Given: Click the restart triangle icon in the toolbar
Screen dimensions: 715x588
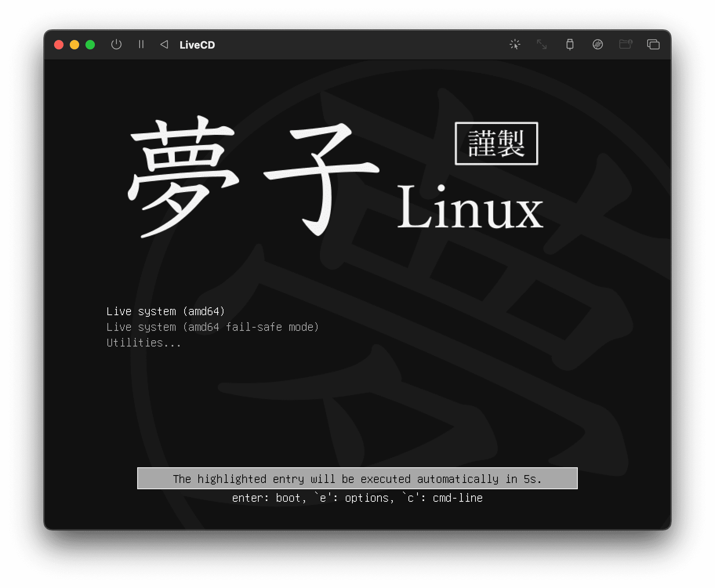Looking at the screenshot, I should [x=164, y=44].
